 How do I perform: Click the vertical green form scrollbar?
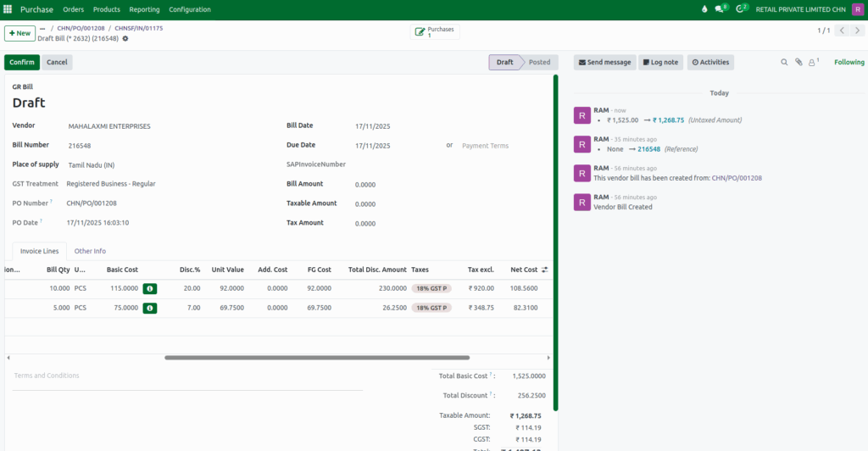[555, 242]
